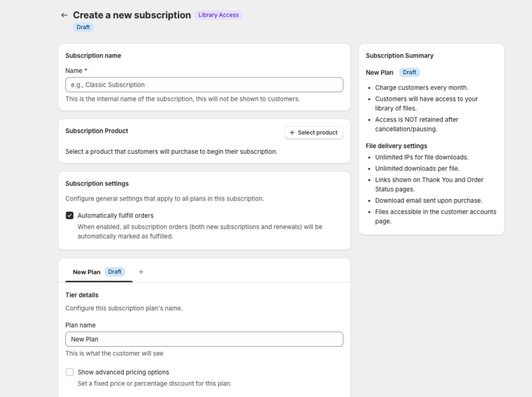
Task: Click the Subscription Summary heading
Action: click(400, 56)
